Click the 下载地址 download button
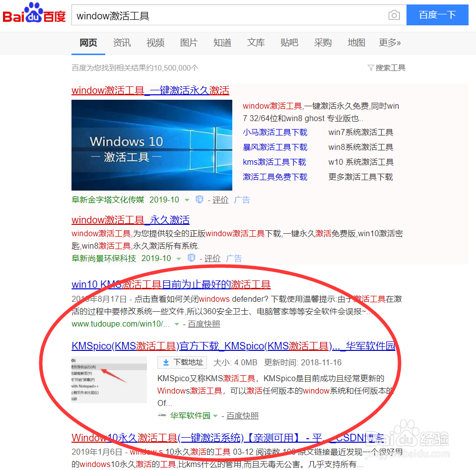The height and width of the screenshot is (470, 476). 182,362
